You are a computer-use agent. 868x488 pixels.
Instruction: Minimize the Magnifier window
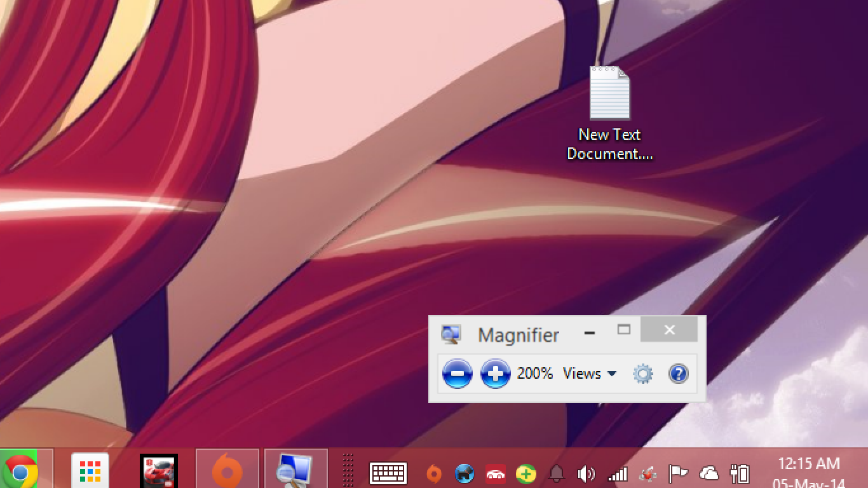coord(590,332)
